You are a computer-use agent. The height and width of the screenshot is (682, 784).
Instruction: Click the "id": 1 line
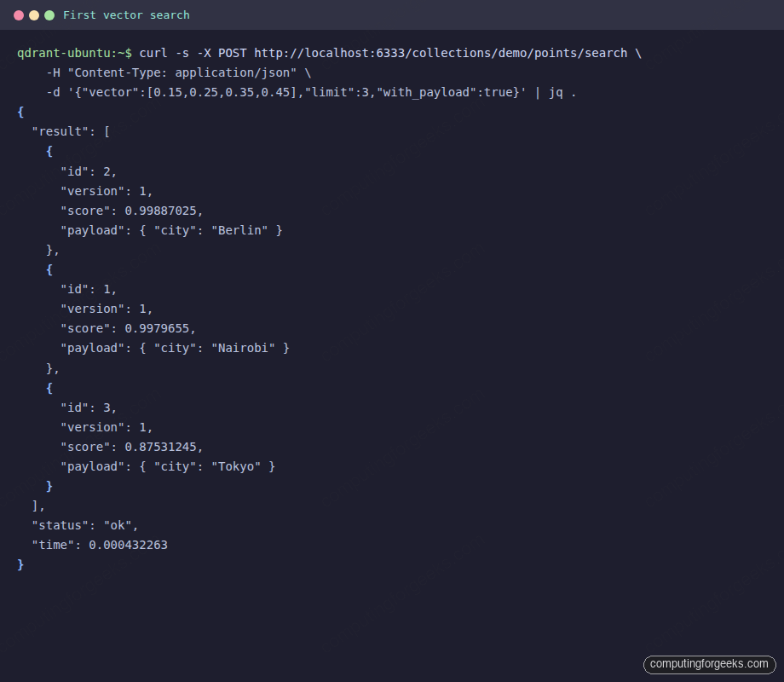point(89,289)
